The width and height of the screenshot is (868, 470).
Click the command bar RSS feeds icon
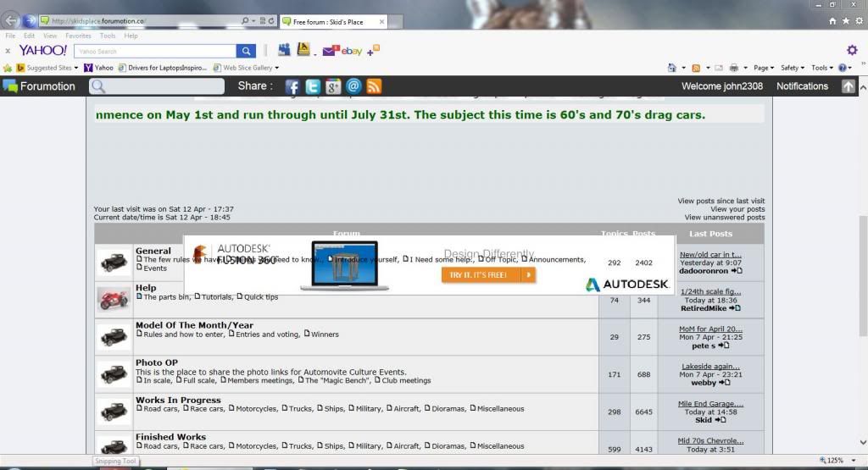coord(696,68)
